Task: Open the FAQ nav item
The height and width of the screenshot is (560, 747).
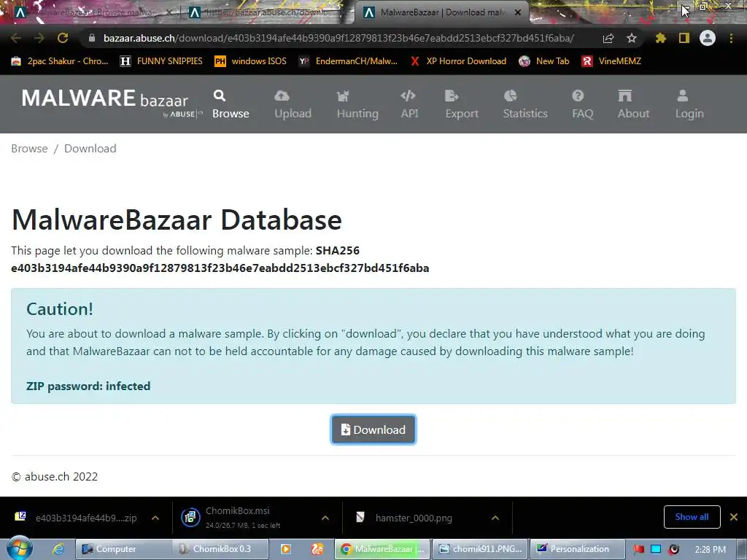Action: (x=582, y=104)
